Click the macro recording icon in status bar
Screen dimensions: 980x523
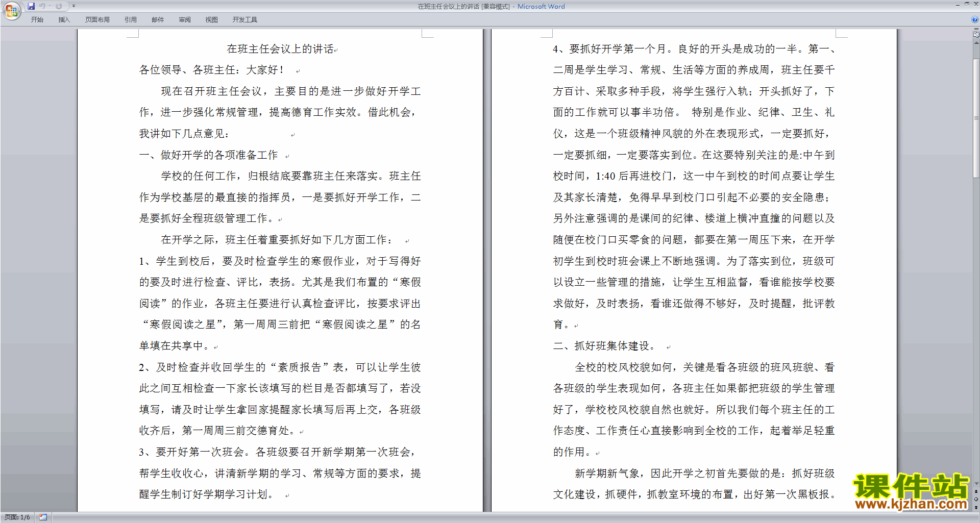pos(43,517)
